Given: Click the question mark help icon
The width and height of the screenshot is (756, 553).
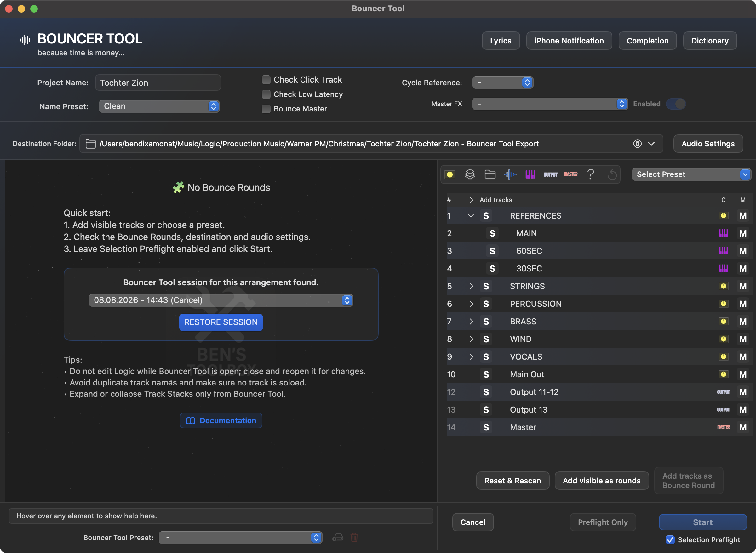Looking at the screenshot, I should pyautogui.click(x=591, y=174).
